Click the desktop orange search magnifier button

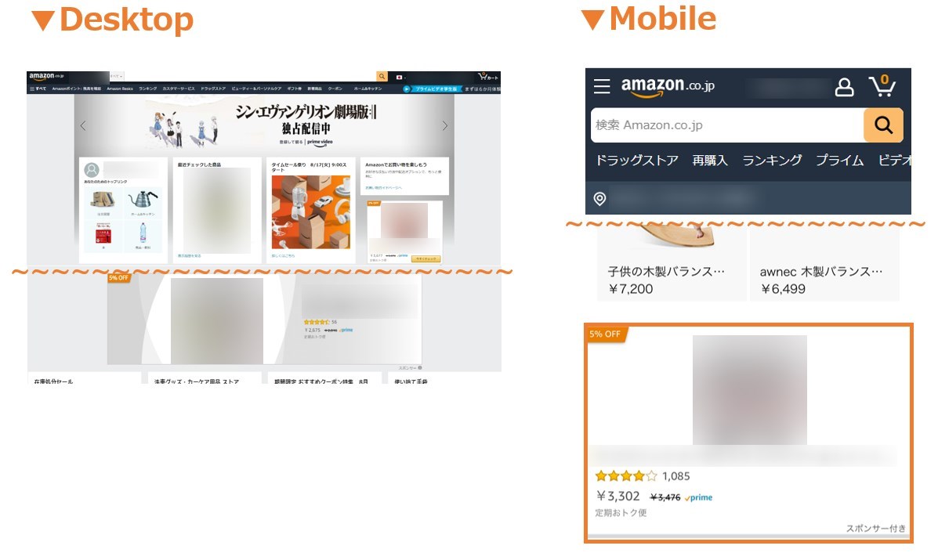(x=382, y=77)
